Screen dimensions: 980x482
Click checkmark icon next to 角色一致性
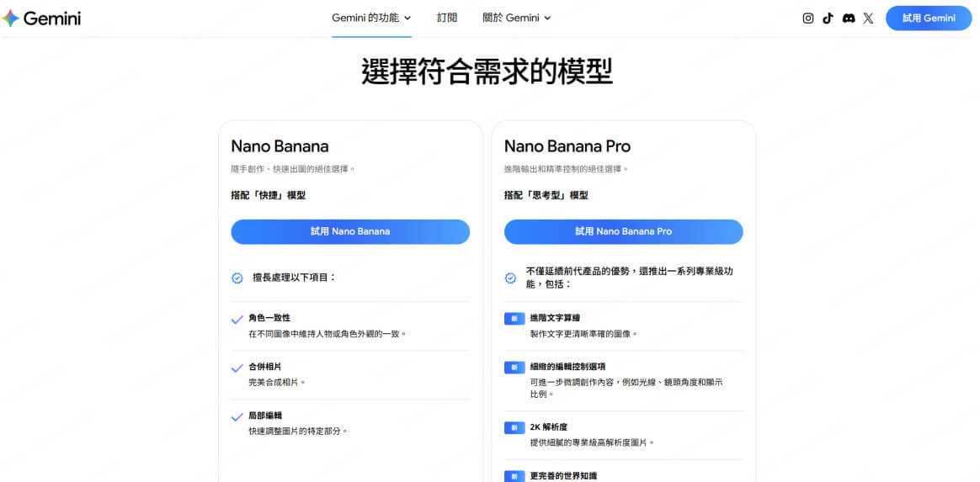[x=237, y=320]
